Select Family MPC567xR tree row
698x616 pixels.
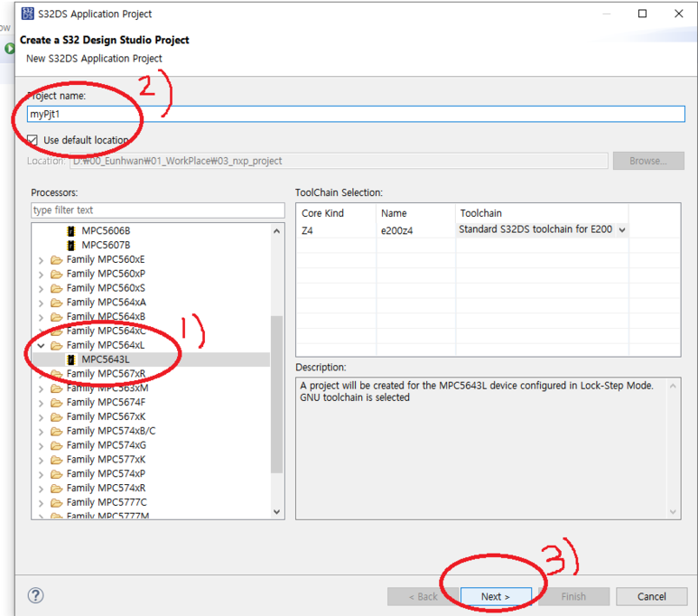pos(152,374)
